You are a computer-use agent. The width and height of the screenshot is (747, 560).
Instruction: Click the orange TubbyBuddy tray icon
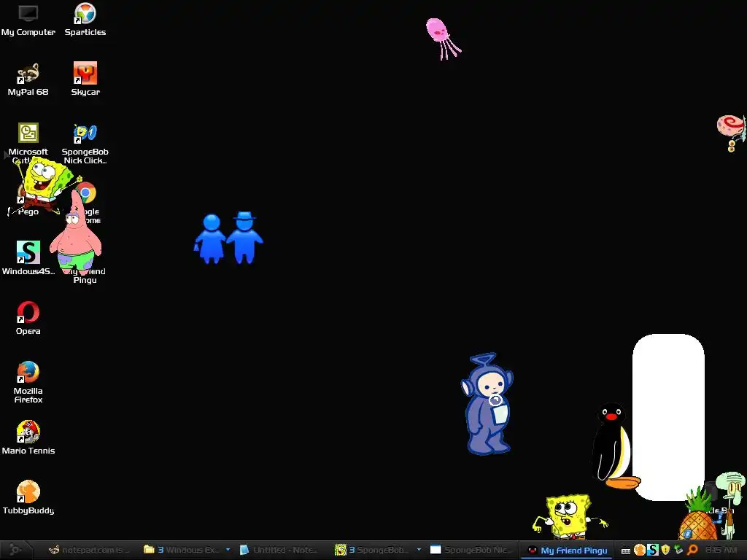[x=639, y=550]
